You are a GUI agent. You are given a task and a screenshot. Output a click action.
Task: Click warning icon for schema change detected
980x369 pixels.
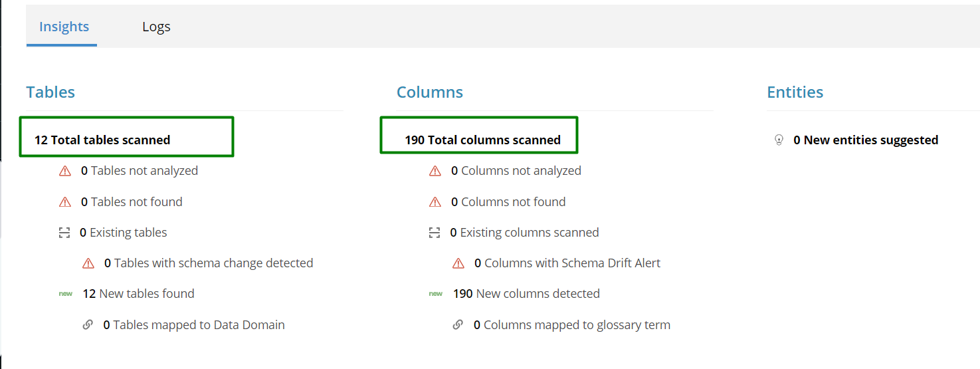88,263
